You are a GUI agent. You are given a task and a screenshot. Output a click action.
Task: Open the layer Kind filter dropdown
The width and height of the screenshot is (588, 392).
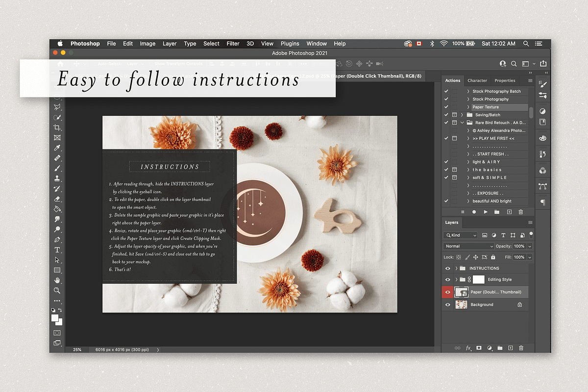461,235
